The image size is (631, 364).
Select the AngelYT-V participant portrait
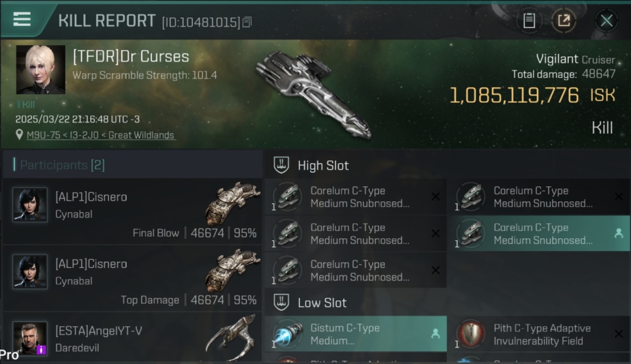click(30, 338)
